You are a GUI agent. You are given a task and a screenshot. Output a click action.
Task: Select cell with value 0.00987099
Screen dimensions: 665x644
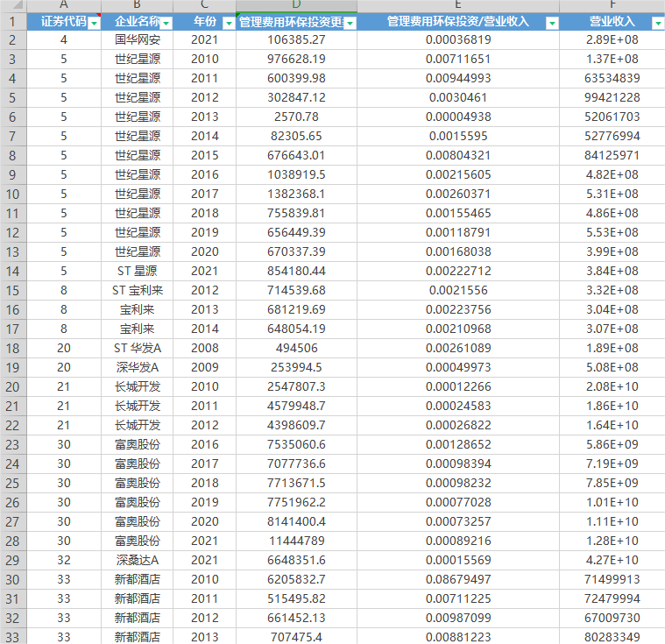458,618
